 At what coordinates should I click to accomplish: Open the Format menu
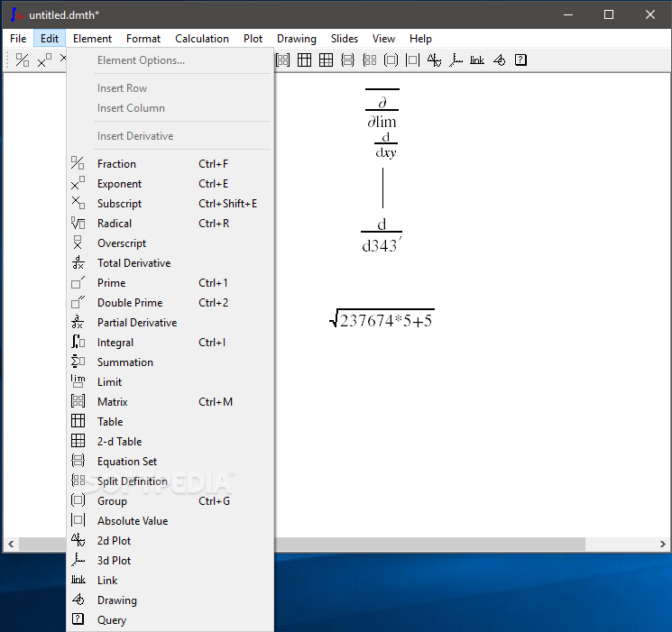click(x=143, y=39)
